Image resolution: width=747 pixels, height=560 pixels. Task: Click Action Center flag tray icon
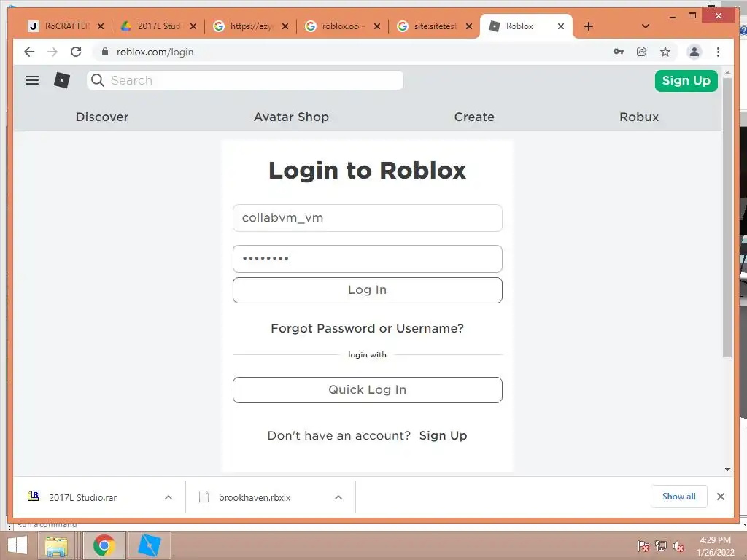point(643,545)
